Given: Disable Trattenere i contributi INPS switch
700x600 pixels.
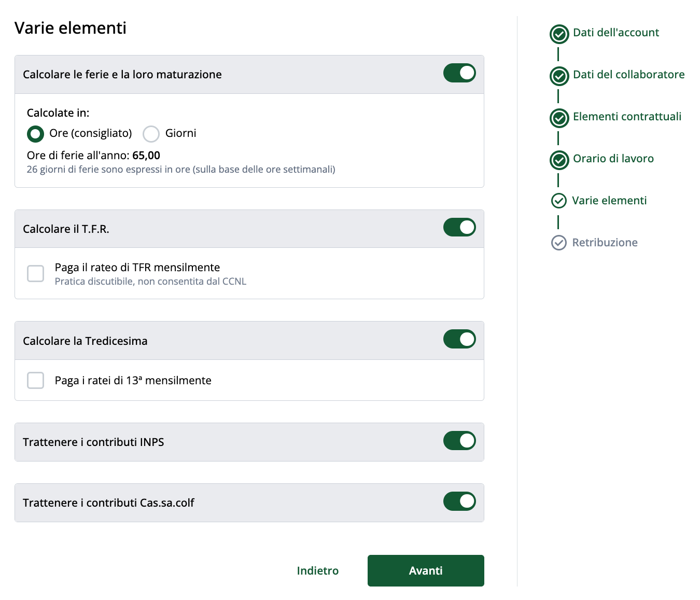Looking at the screenshot, I should [x=459, y=441].
